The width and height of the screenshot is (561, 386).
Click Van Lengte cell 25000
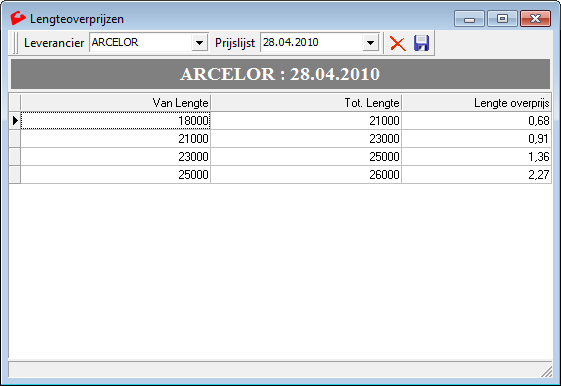(x=116, y=175)
